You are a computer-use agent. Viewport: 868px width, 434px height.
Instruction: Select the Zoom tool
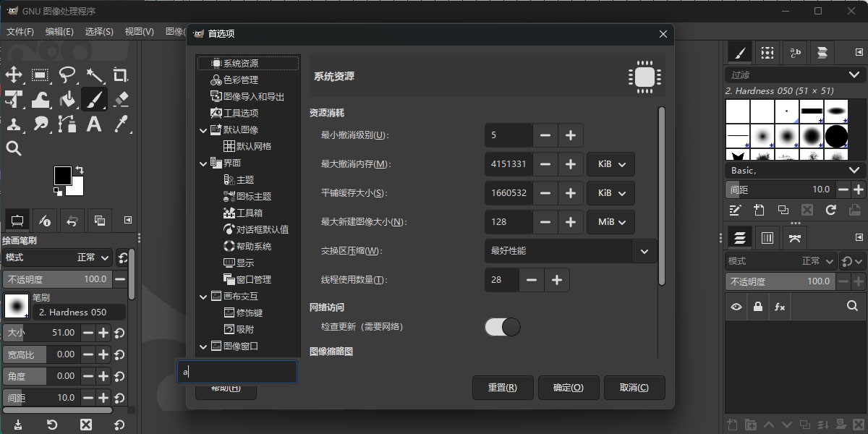pyautogui.click(x=14, y=148)
